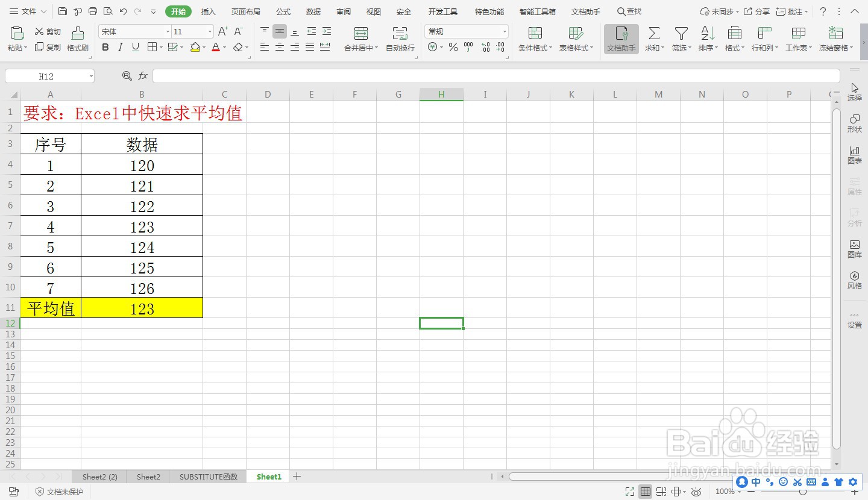This screenshot has height=500, width=868.
Task: Toggle 自动换行 wrap text
Action: 400,39
